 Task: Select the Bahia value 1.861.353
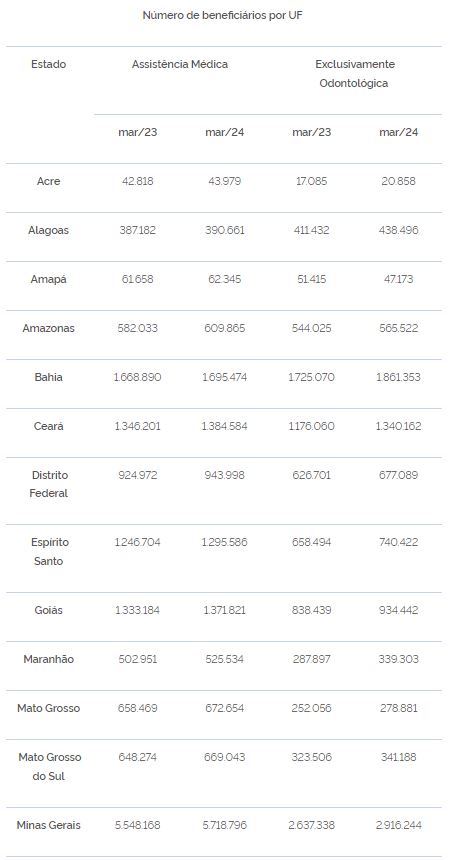[x=399, y=377]
